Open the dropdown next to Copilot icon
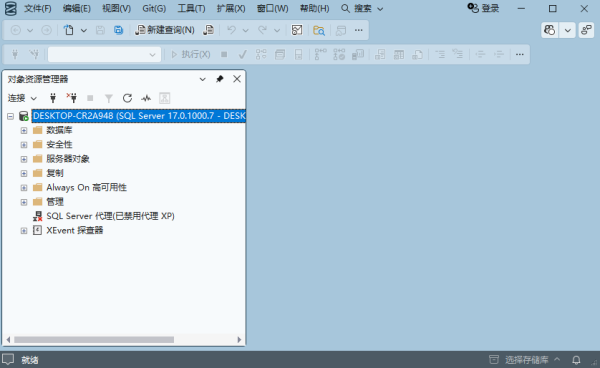 (567, 30)
